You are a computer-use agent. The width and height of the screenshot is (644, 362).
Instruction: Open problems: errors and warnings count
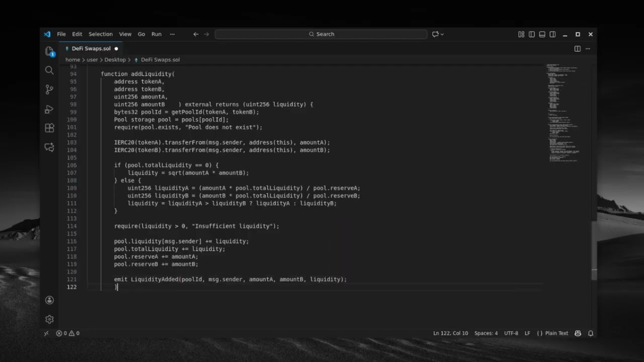[x=67, y=333]
